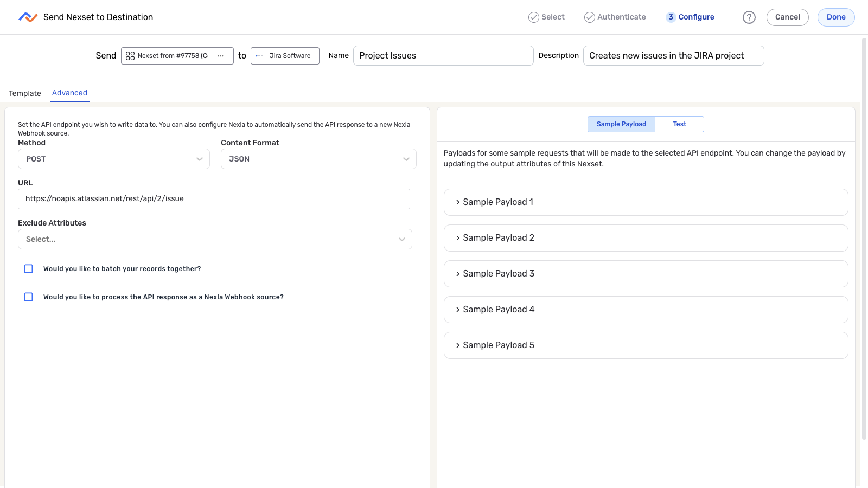Click the Select step checkmark icon
This screenshot has height=488, width=868.
click(533, 17)
